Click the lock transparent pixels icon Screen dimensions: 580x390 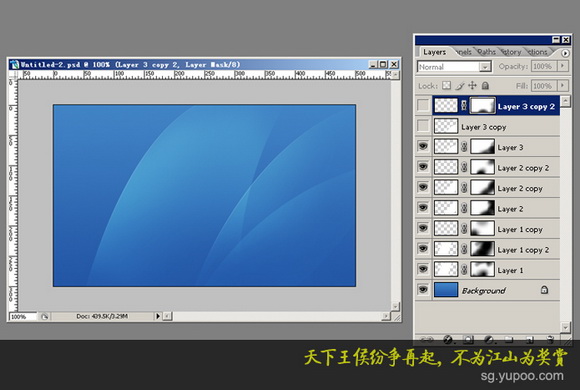click(x=446, y=86)
